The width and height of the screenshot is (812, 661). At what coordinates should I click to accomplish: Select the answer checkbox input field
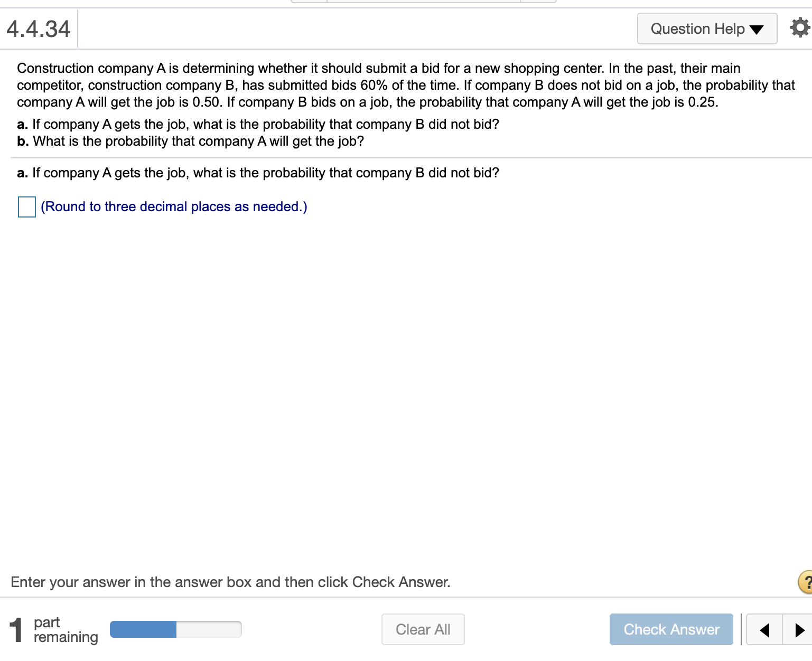[26, 207]
